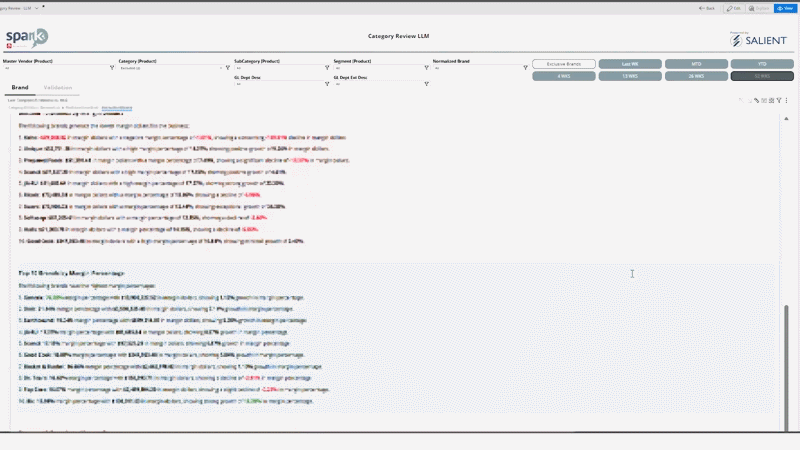
Task: Select the Last WK time period
Action: pos(630,64)
